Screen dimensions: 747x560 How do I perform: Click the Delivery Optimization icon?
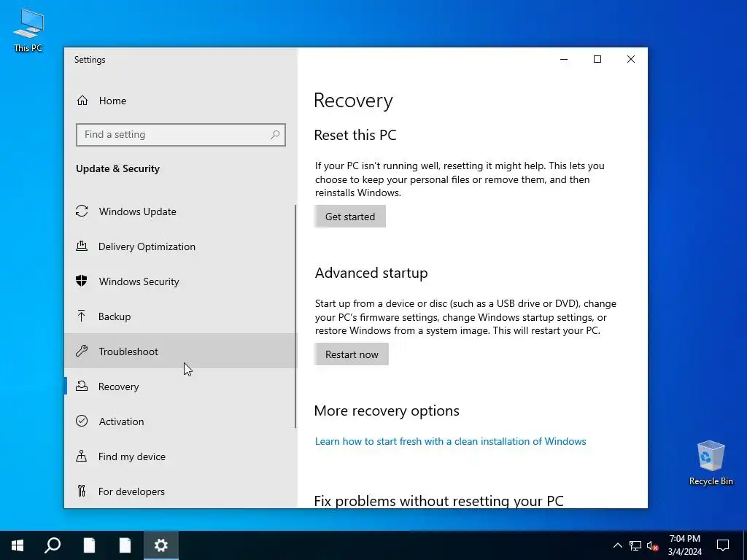[x=82, y=246]
